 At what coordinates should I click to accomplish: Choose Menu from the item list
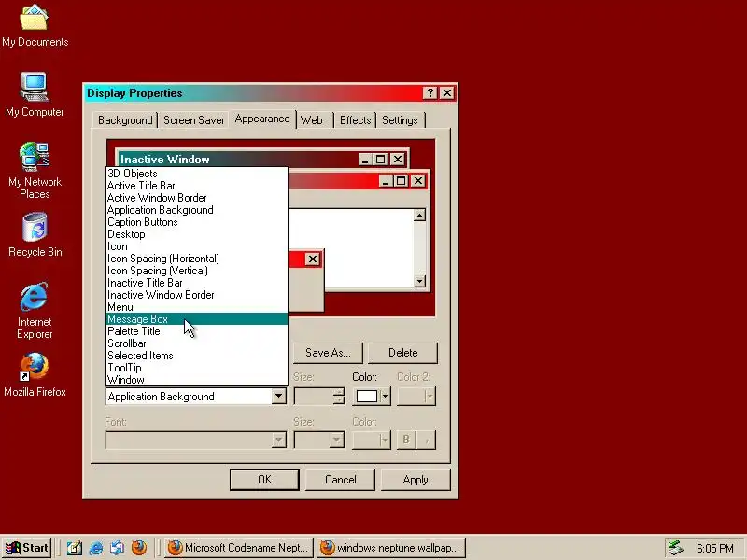pos(196,307)
